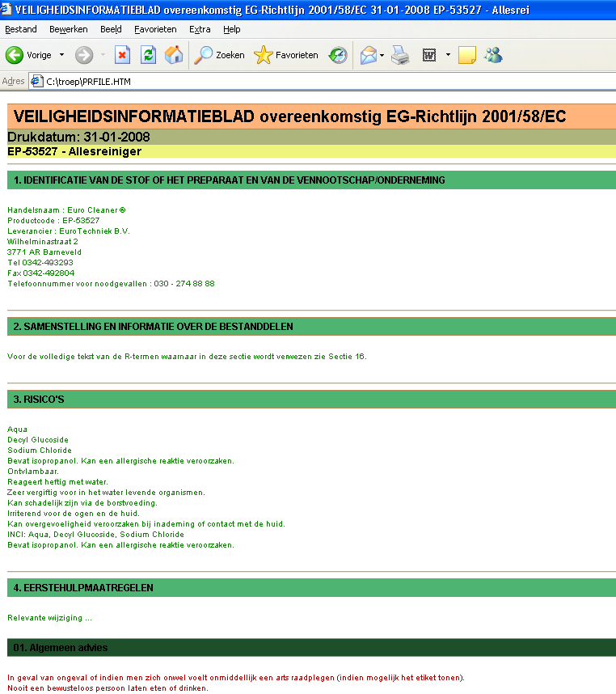Click section 1 IDENTIFICATIE header
Screen dimensions: 616x694
point(311,180)
